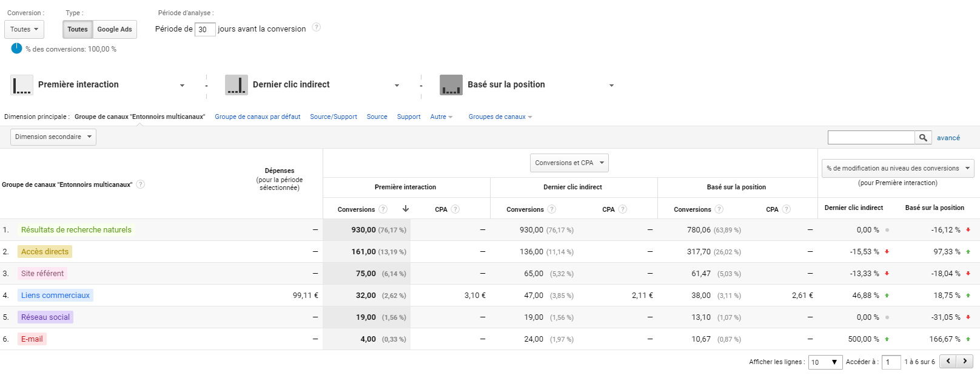
Task: Click the Basé sur la position model icon
Action: [x=451, y=85]
